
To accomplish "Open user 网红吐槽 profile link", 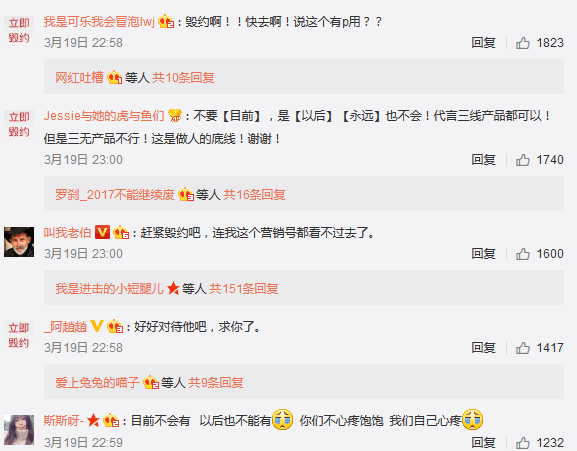I will point(79,78).
